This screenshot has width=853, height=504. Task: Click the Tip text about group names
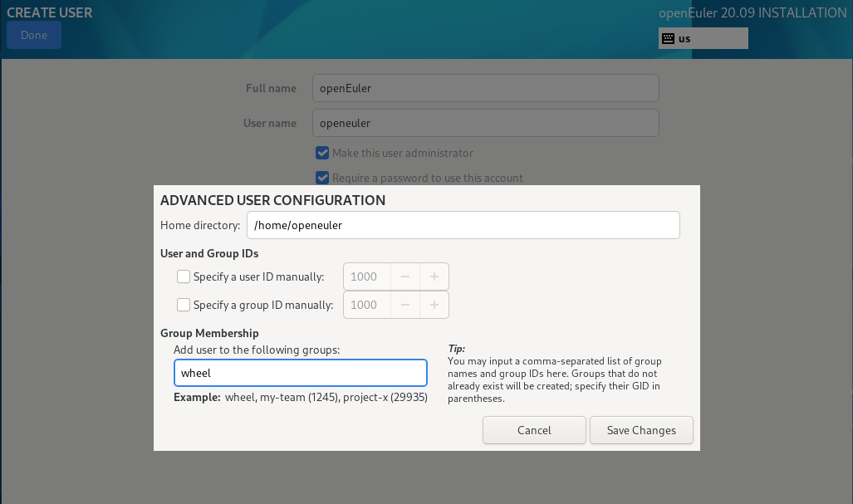coord(555,379)
